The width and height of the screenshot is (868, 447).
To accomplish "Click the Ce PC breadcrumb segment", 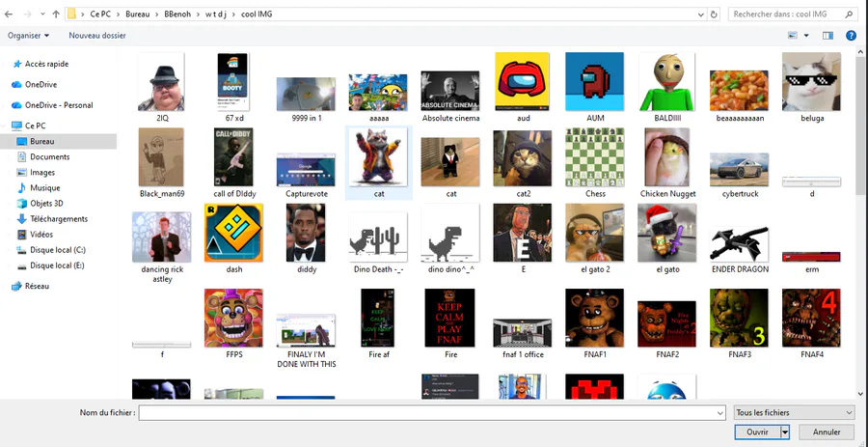I will point(100,14).
